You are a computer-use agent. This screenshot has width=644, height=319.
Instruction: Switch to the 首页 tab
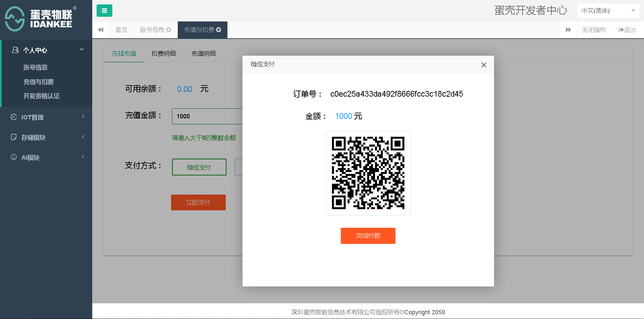coord(121,30)
